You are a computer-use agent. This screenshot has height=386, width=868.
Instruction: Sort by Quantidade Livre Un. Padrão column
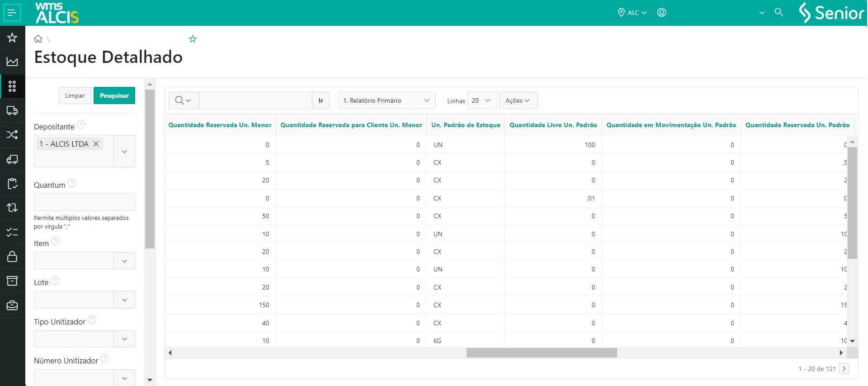tap(553, 125)
